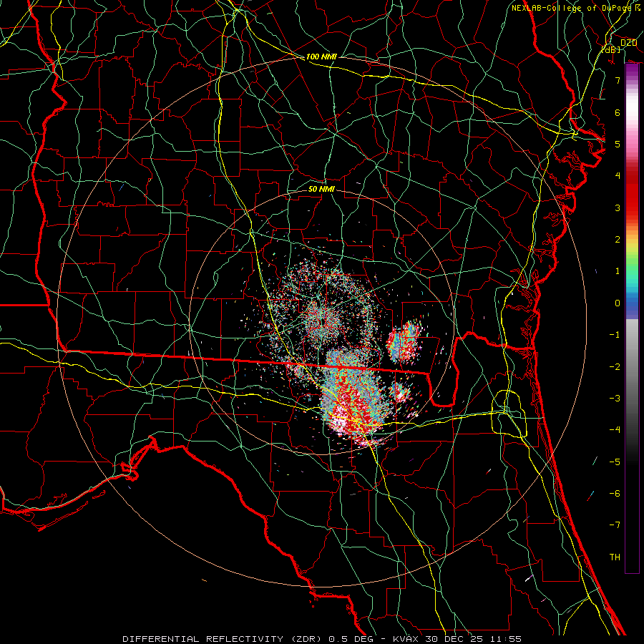
Task: Click the '0' value on the color scale
Action: coord(618,303)
